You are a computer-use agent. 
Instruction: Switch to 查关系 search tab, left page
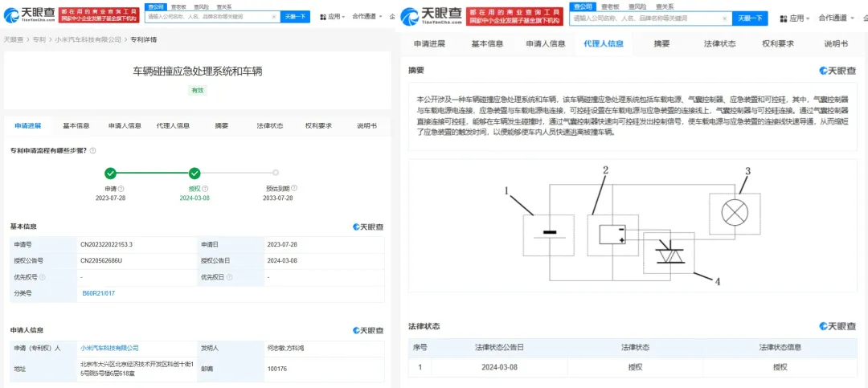click(x=223, y=6)
